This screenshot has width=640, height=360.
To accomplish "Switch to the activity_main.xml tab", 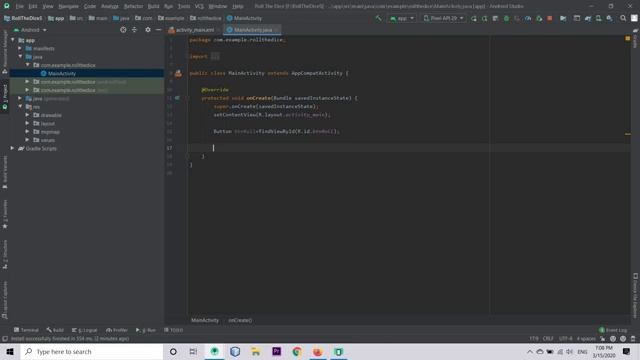I will (x=194, y=30).
